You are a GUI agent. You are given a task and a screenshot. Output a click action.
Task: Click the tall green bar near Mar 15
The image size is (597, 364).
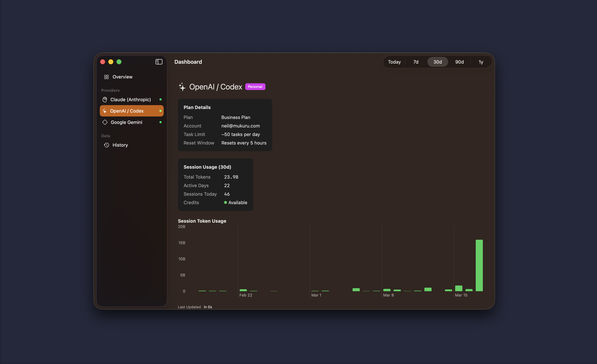(479, 265)
